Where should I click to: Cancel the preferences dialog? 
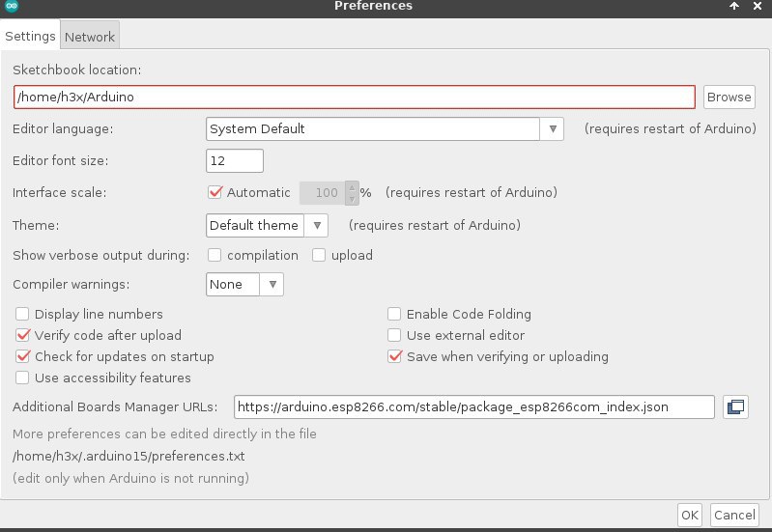[734, 515]
